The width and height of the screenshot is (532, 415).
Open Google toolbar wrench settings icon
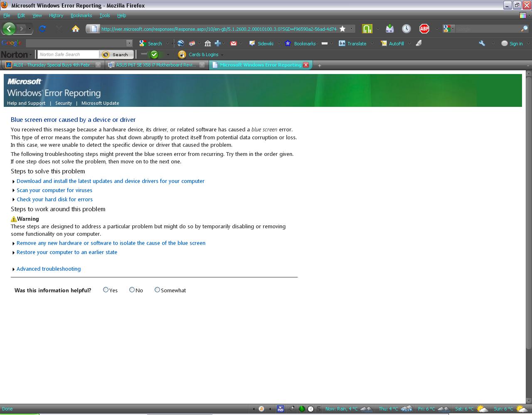point(482,43)
